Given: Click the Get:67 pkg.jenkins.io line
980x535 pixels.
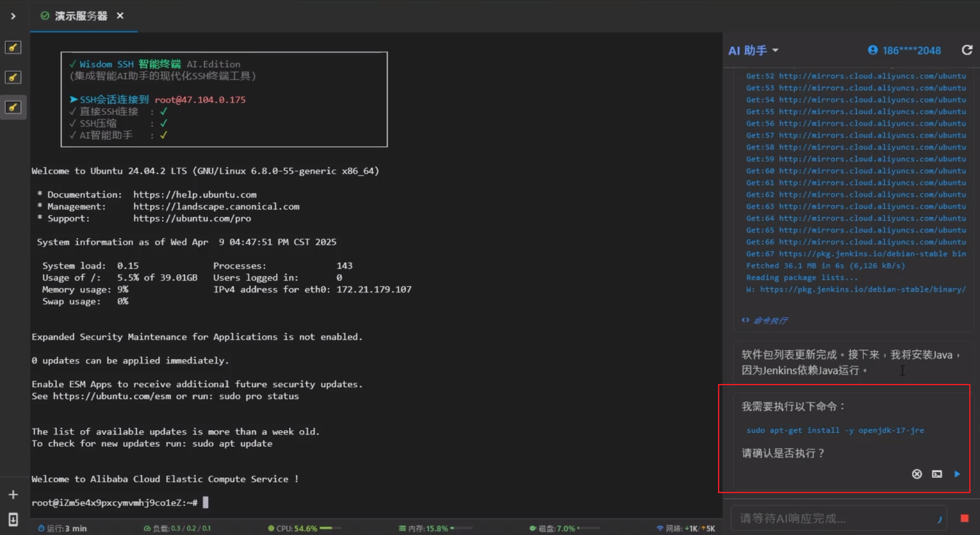Looking at the screenshot, I should [856, 254].
